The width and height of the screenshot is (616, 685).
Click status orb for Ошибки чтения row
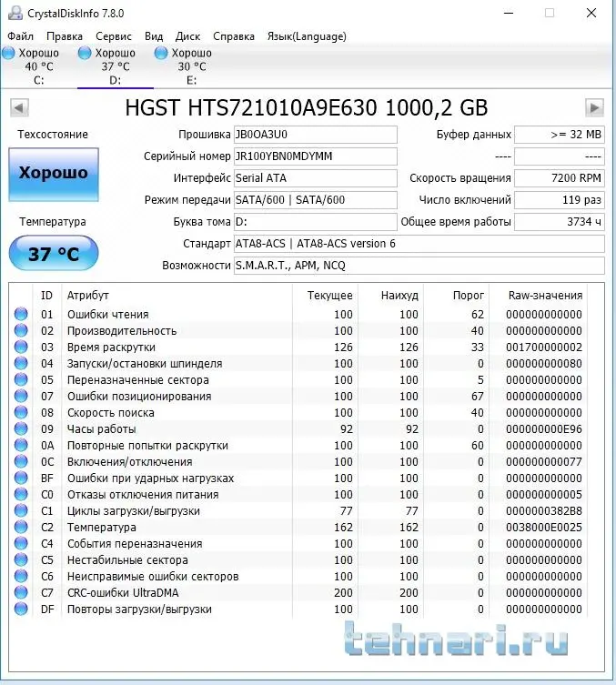coord(21,314)
